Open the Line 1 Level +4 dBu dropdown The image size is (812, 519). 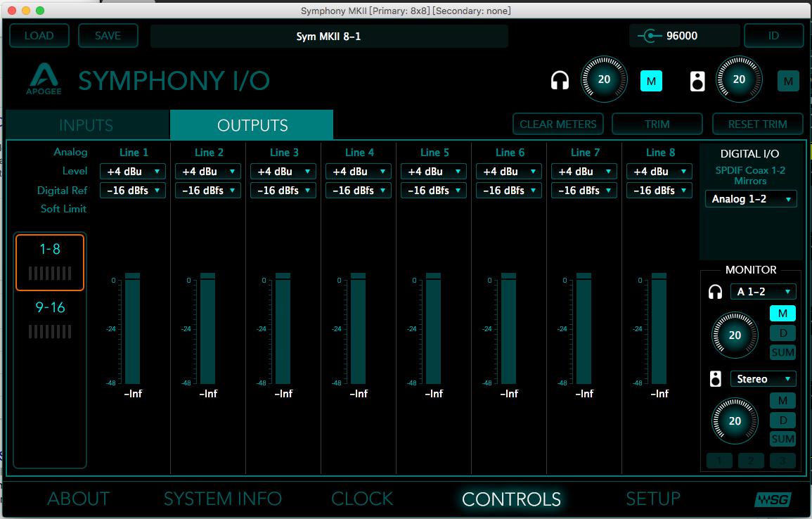pyautogui.click(x=133, y=172)
